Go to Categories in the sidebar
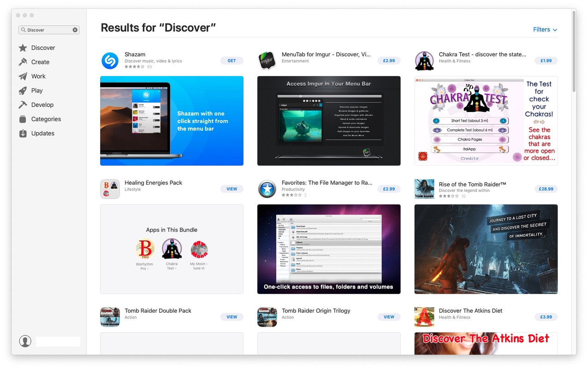 tap(46, 119)
